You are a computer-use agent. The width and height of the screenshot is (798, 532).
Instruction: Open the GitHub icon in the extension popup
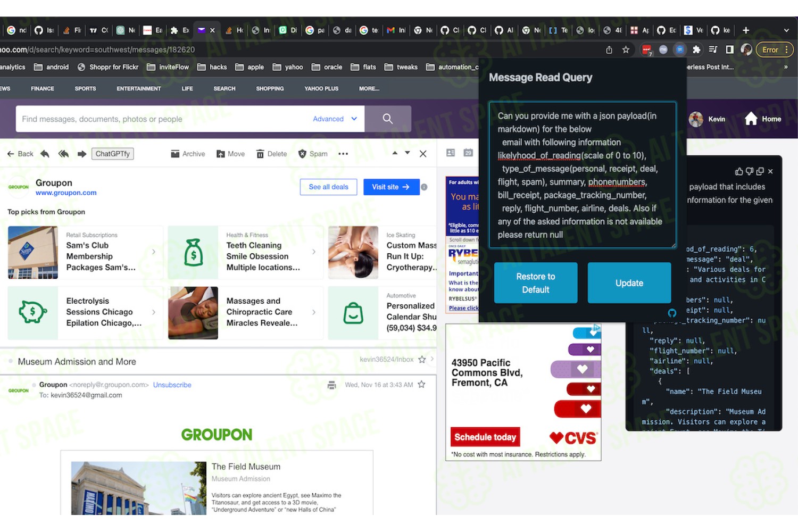(672, 313)
